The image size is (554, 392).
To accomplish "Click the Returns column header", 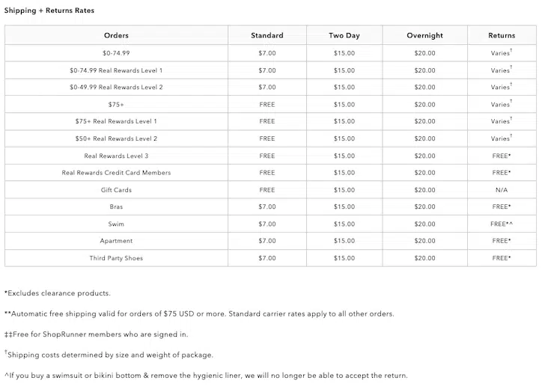I will click(502, 35).
